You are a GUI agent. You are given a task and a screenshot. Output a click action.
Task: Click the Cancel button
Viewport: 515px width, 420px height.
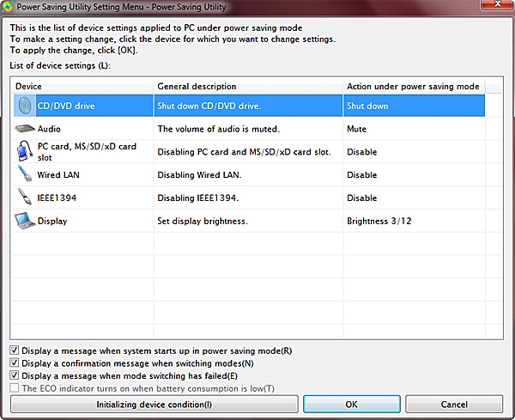tap(454, 404)
